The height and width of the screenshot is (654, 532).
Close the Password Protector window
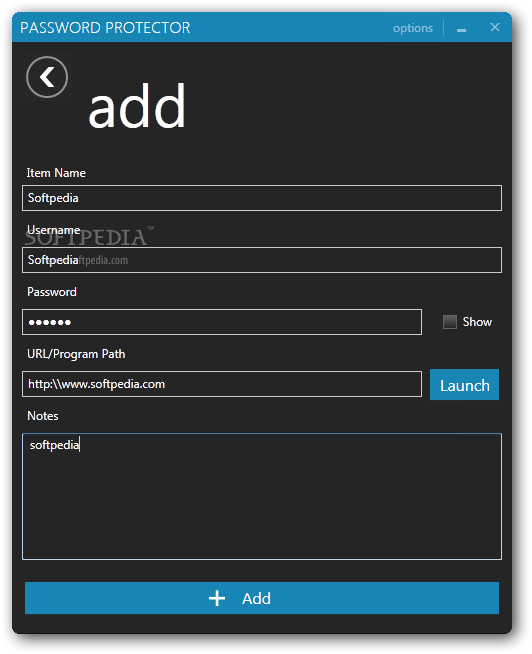click(495, 28)
